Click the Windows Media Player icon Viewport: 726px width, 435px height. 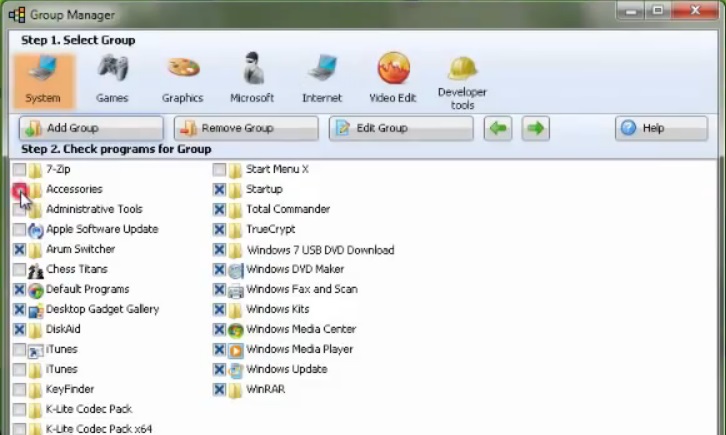tap(236, 350)
